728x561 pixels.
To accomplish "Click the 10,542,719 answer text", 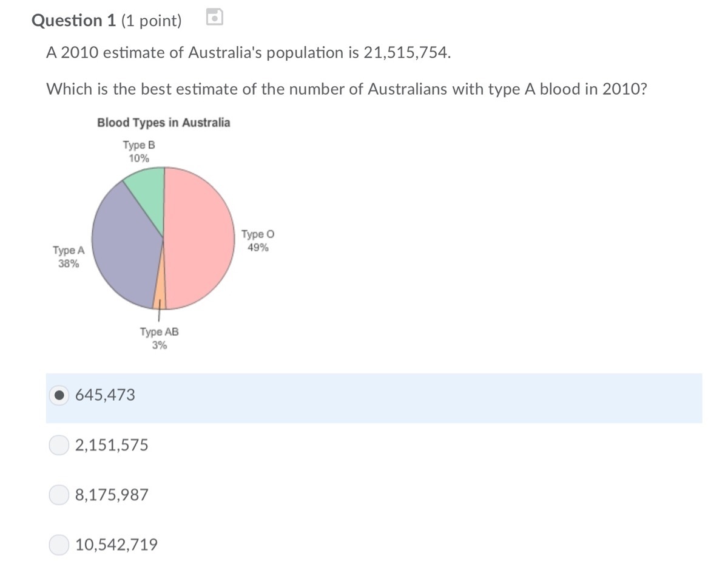I will pyautogui.click(x=116, y=545).
